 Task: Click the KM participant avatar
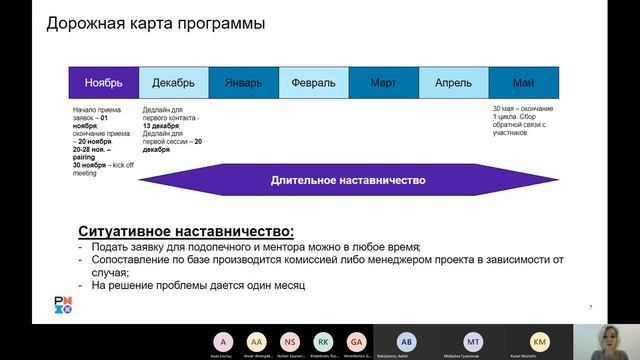(x=540, y=342)
